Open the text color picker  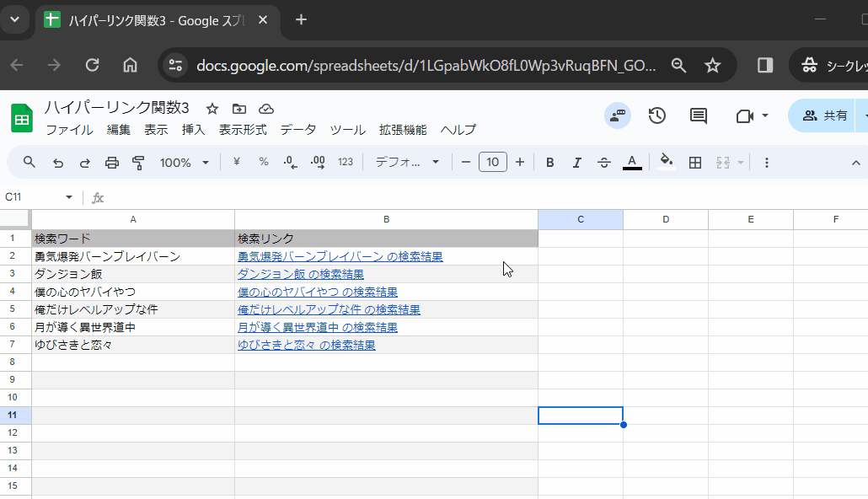[x=632, y=163]
